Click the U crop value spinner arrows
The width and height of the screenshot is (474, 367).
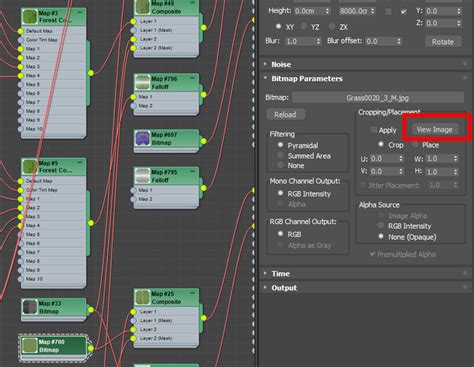tap(401, 159)
